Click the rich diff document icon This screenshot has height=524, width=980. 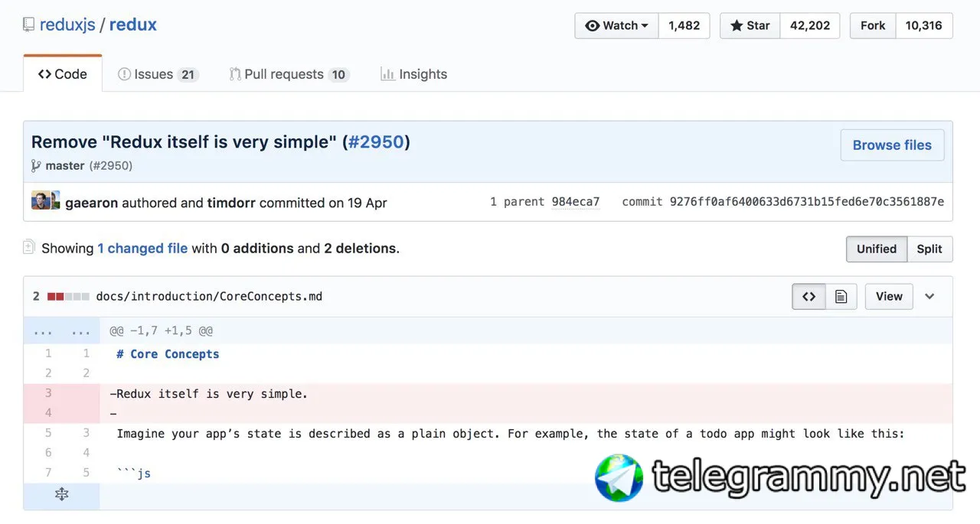click(x=841, y=297)
